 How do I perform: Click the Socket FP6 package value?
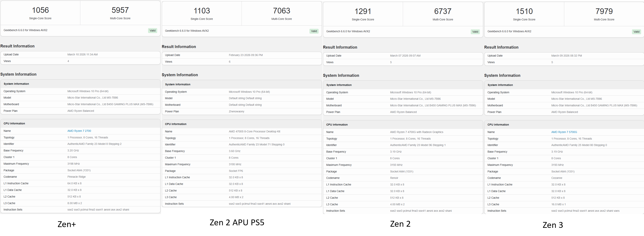(236, 171)
